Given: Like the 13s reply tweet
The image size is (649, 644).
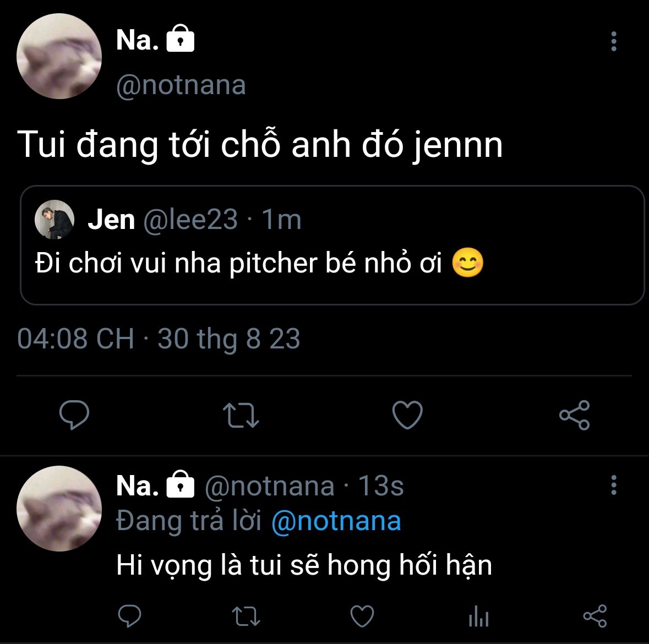Looking at the screenshot, I should coord(362,616).
